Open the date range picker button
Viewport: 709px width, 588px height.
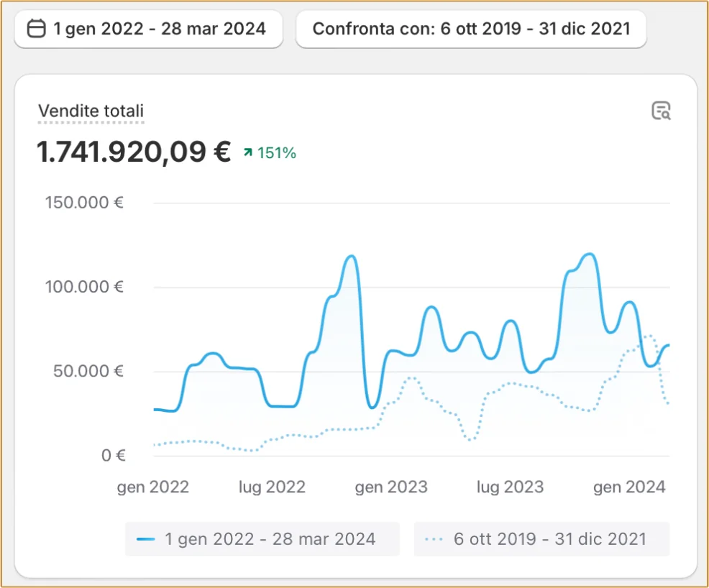click(x=148, y=29)
